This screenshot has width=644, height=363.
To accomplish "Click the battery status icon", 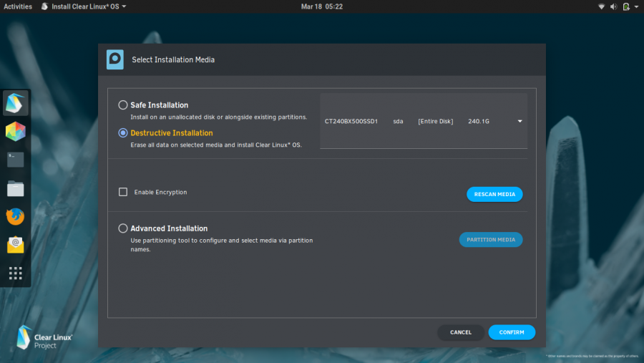I will (626, 6).
